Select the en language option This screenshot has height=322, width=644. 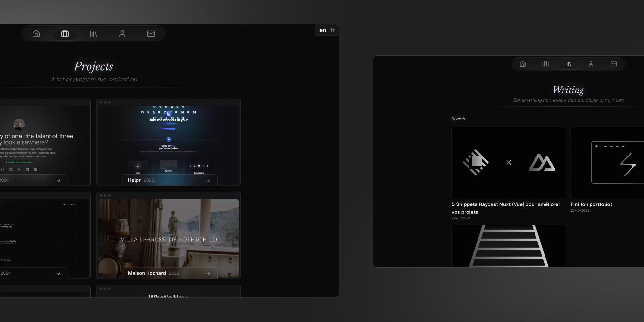[322, 30]
